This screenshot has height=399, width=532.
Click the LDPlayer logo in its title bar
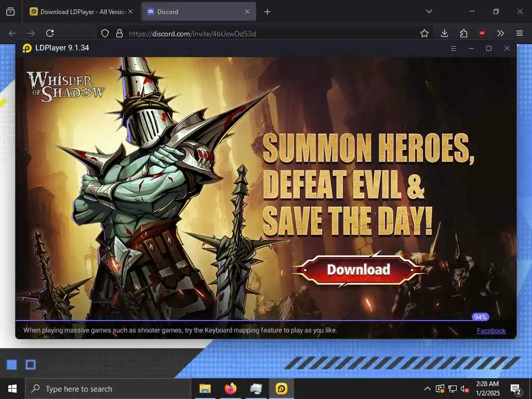pos(27,48)
